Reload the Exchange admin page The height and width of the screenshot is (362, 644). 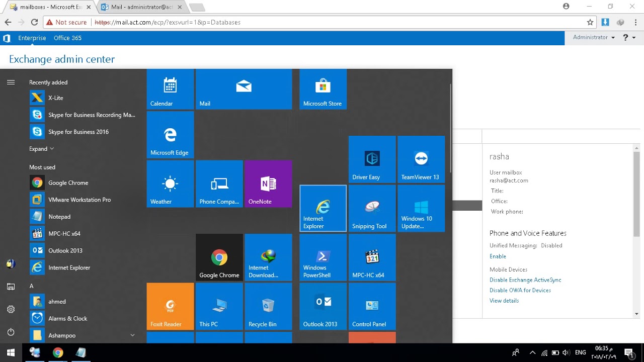tap(34, 22)
